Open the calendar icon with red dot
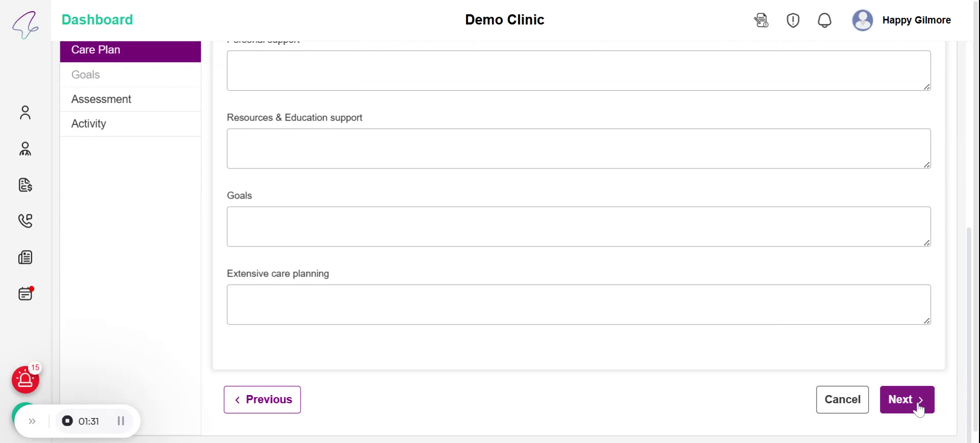Screen dimensions: 980x443 click(x=25, y=293)
